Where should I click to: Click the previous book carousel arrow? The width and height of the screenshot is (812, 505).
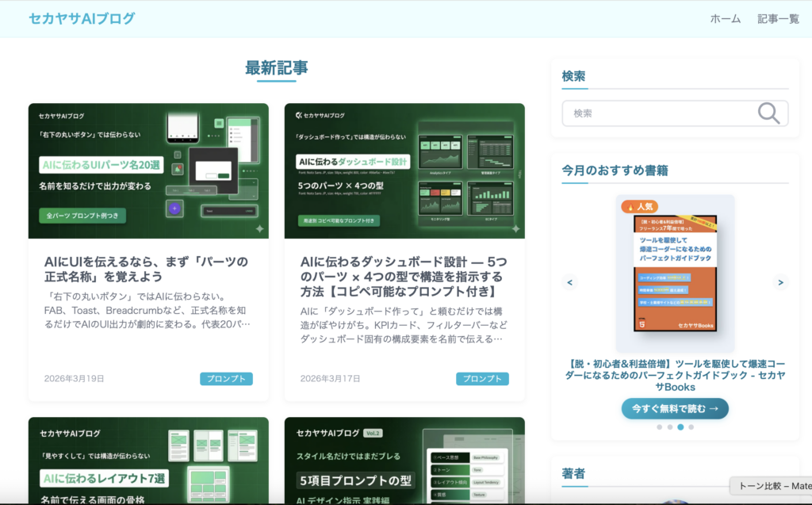569,282
